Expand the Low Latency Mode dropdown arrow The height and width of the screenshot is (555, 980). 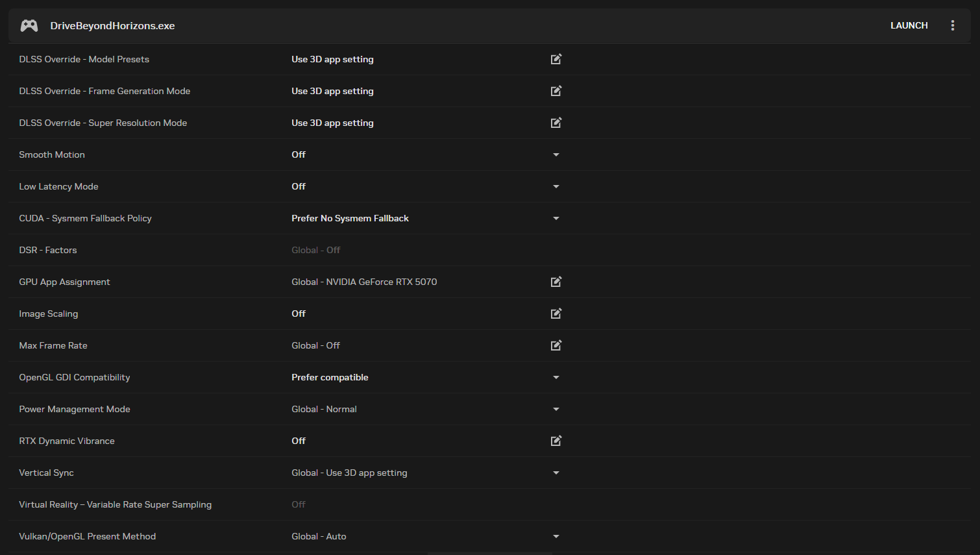pyautogui.click(x=556, y=186)
